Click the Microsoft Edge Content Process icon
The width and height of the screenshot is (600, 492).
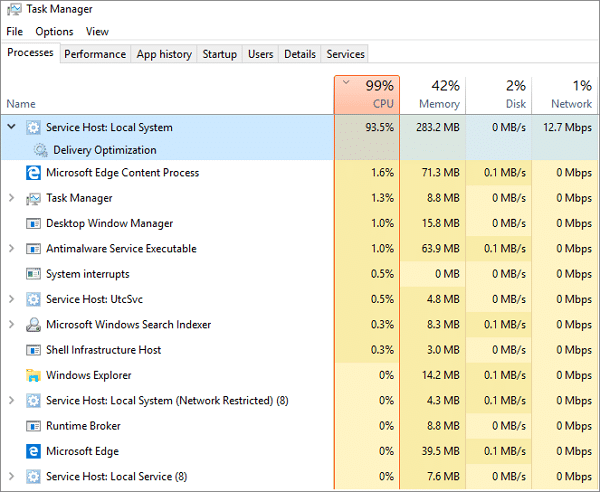pos(33,173)
